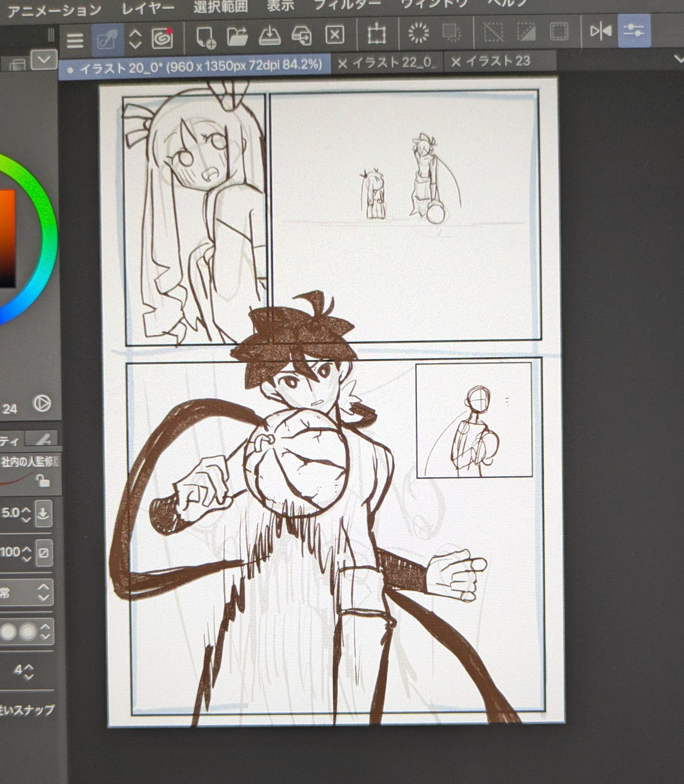Viewport: 684px width, 784px height.
Task: Open the アニメーション menu
Action: point(54,11)
